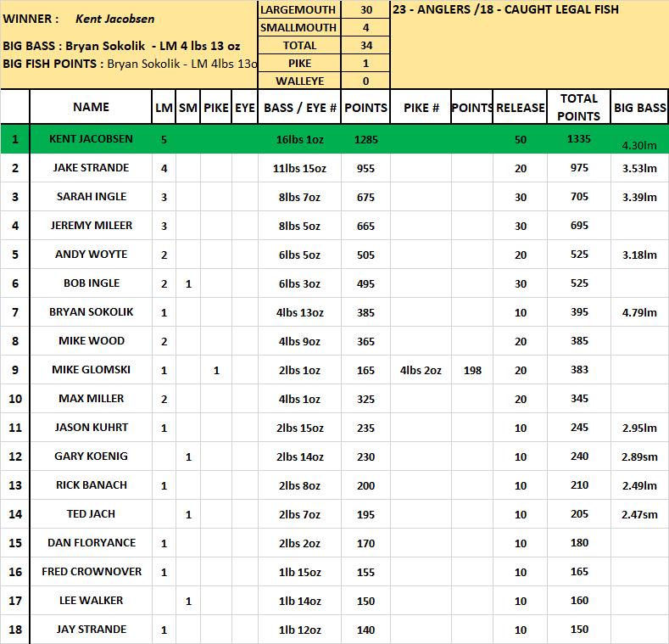Click the 1lb 14oz weight cell
The width and height of the screenshot is (669, 644).
[x=299, y=601]
